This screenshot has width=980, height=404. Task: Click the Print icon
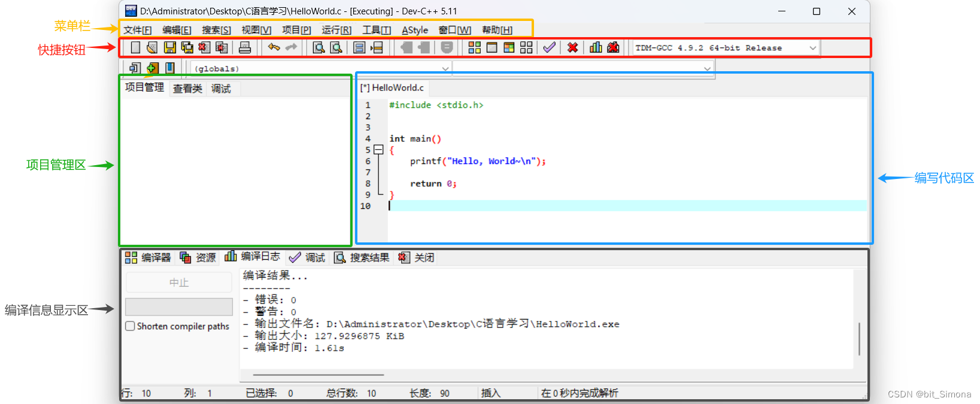[x=245, y=47]
